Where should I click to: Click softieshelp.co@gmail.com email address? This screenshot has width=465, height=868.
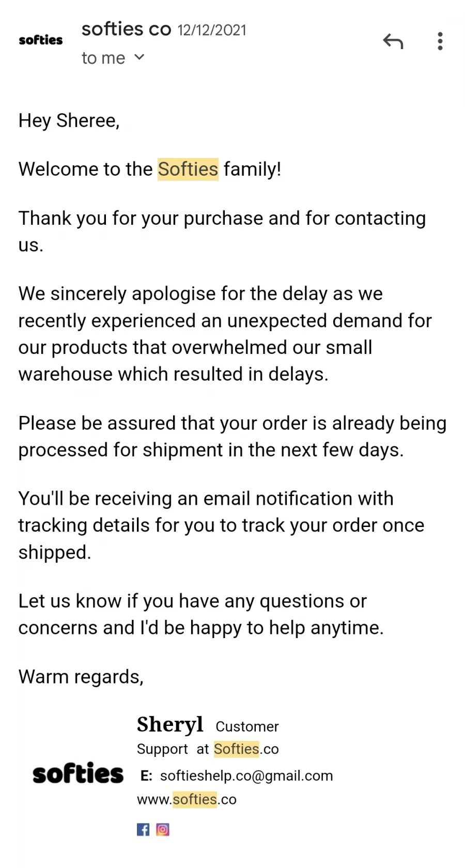pyautogui.click(x=246, y=776)
